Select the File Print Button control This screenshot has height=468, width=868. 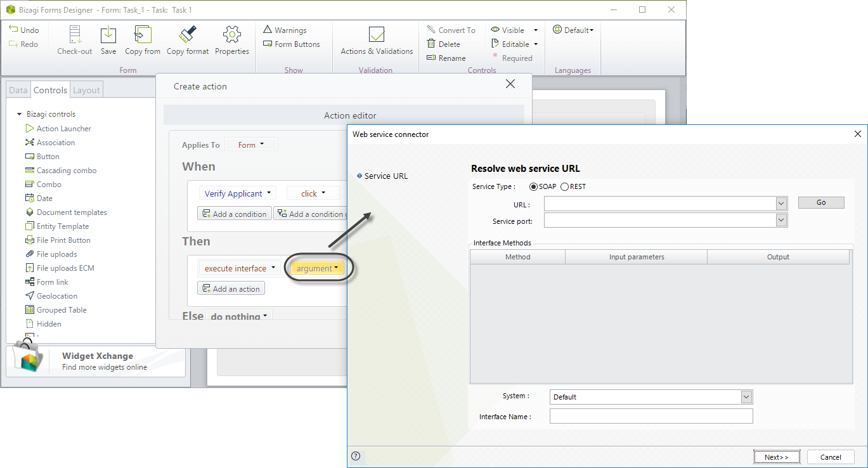tap(58, 240)
